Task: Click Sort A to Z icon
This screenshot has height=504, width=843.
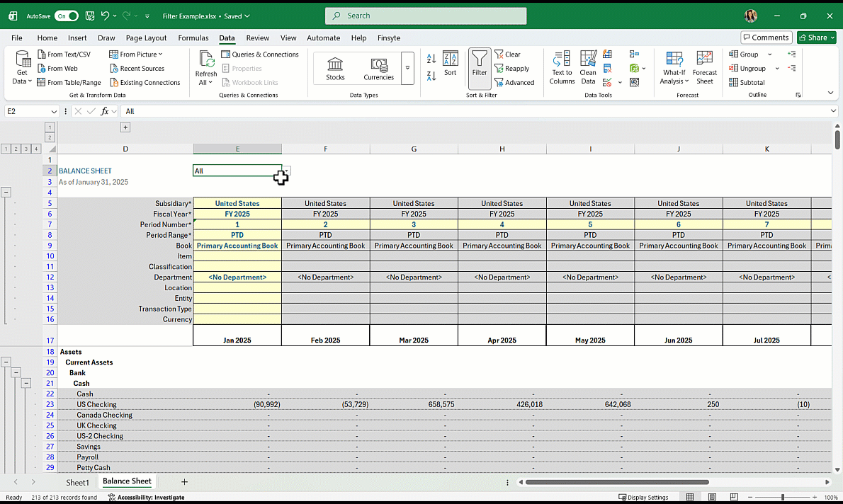Action: pos(431,59)
